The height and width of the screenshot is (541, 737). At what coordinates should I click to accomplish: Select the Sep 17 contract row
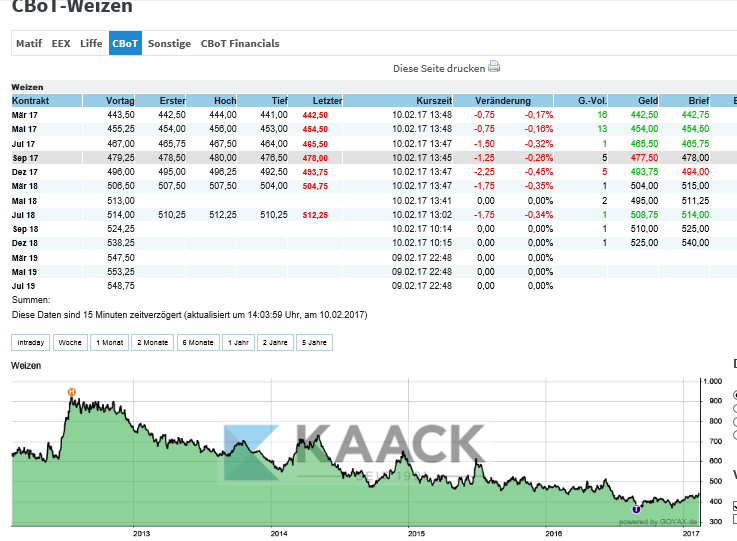pyautogui.click(x=26, y=158)
